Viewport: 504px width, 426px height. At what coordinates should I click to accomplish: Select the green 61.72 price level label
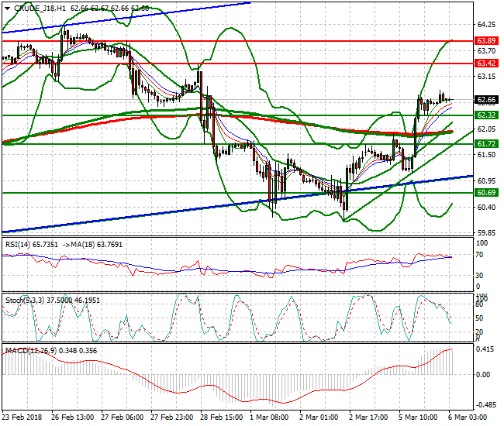point(486,144)
